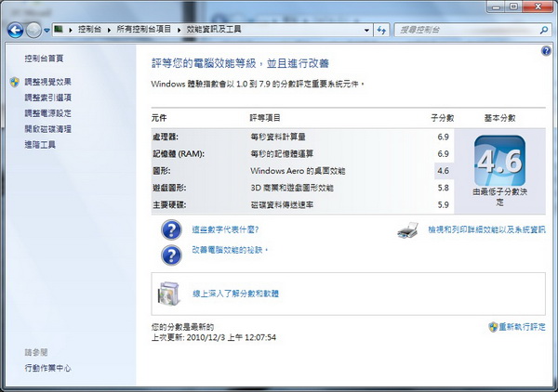
Task: Click subscore 4.6 in 圖形 row
Action: coord(443,171)
